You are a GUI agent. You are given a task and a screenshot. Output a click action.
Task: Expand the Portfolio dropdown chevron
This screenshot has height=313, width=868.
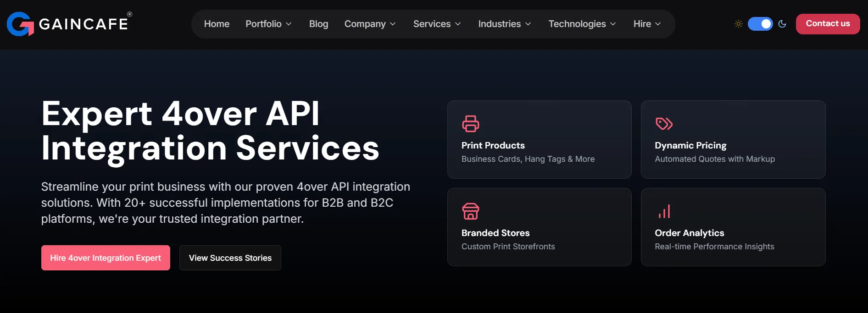[289, 24]
